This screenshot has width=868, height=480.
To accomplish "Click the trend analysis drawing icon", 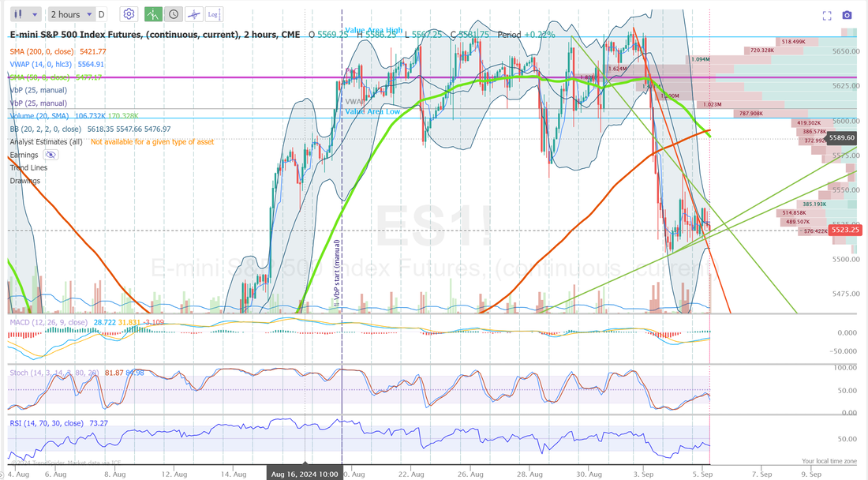I will pyautogui.click(x=194, y=14).
